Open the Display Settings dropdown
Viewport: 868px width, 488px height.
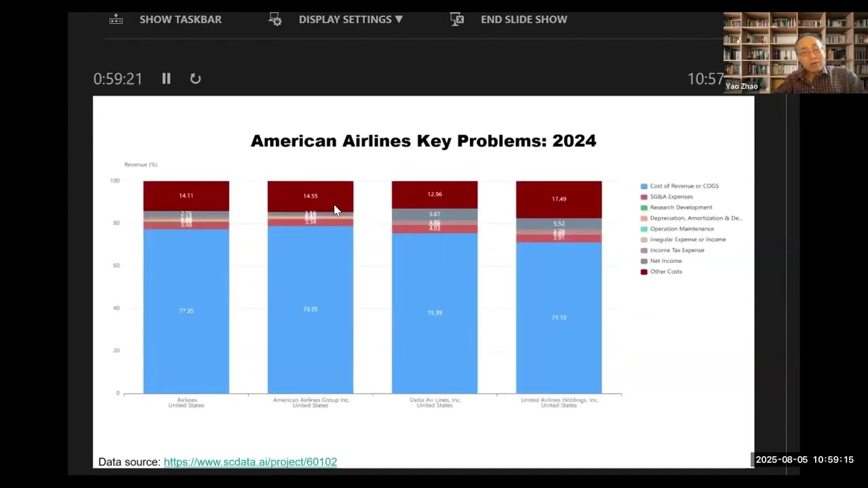pyautogui.click(x=336, y=20)
